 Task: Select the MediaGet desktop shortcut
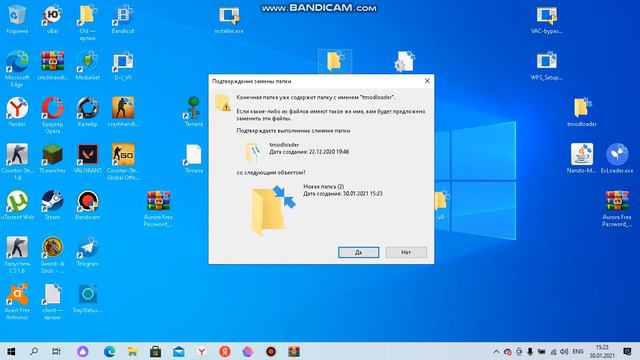(x=87, y=65)
